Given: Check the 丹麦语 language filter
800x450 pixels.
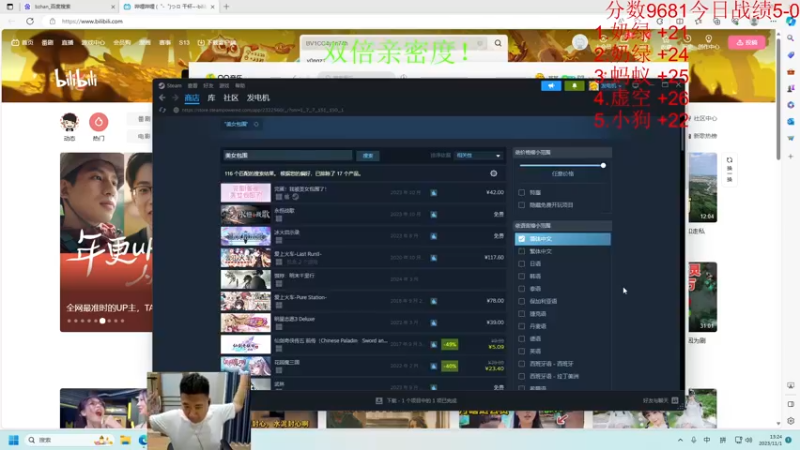Looking at the screenshot, I should (x=521, y=326).
